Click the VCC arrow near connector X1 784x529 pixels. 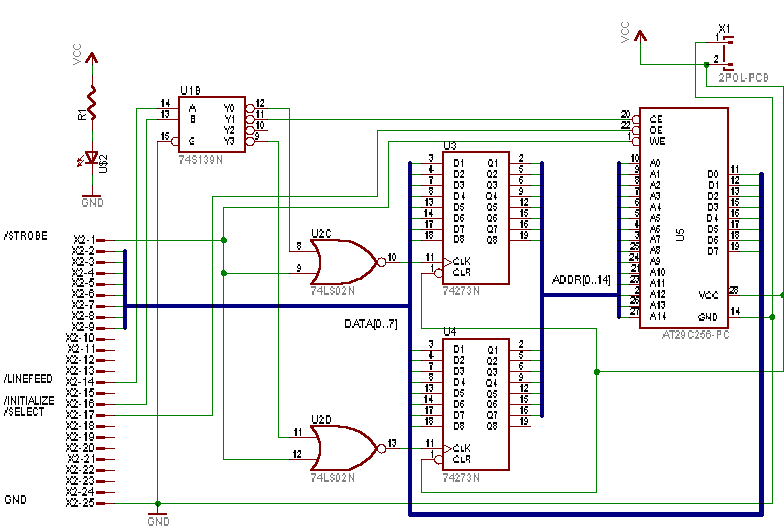640,36
